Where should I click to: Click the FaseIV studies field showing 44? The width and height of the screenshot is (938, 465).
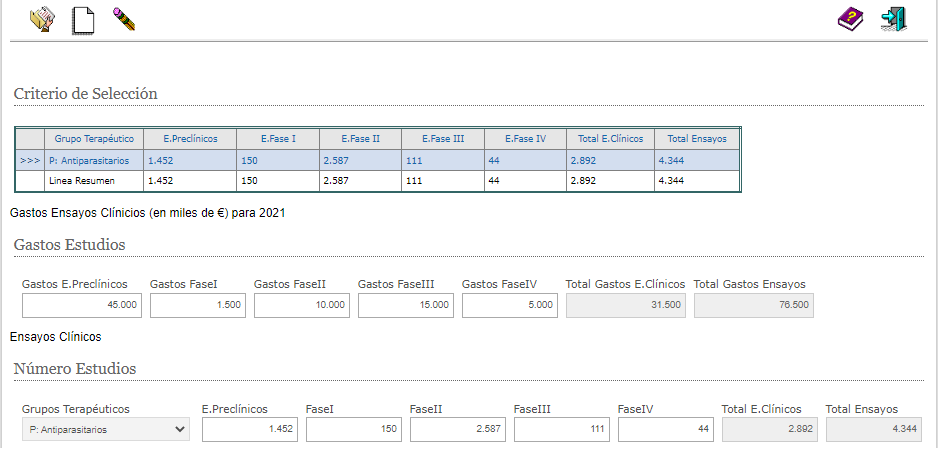tap(666, 429)
